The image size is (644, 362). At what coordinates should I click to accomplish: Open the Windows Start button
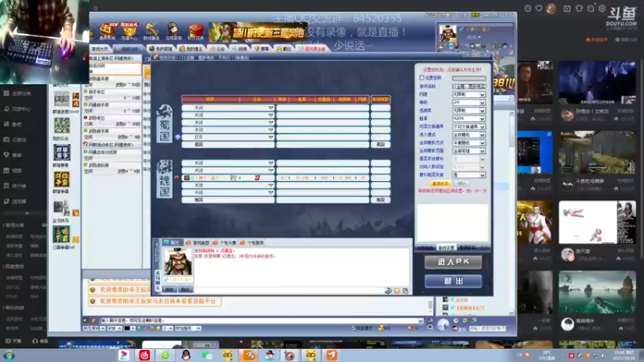(9, 356)
